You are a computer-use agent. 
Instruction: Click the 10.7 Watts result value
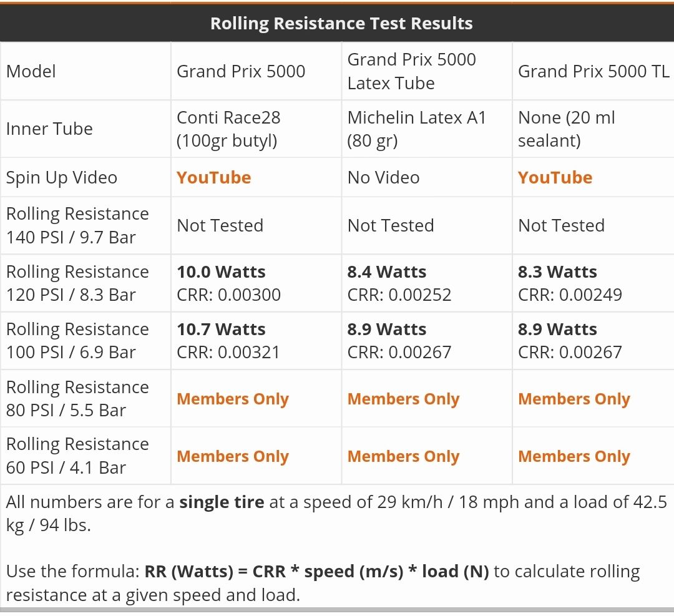(221, 330)
